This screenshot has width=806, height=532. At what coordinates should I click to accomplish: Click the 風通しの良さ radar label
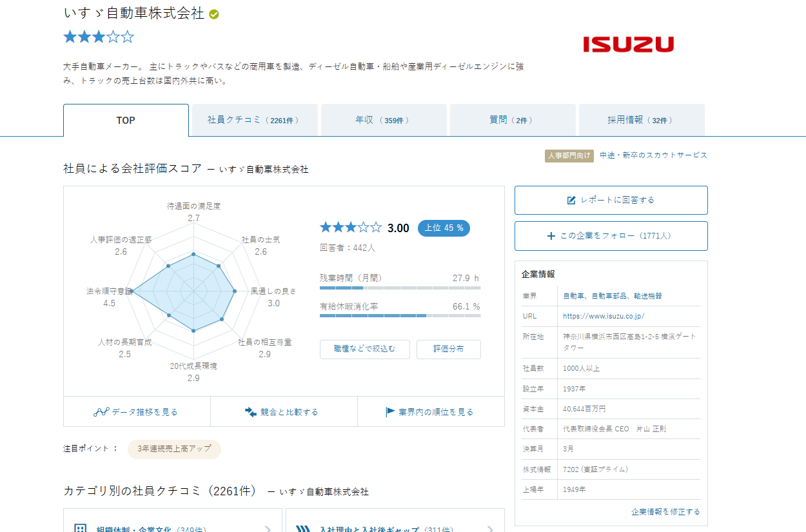click(273, 291)
